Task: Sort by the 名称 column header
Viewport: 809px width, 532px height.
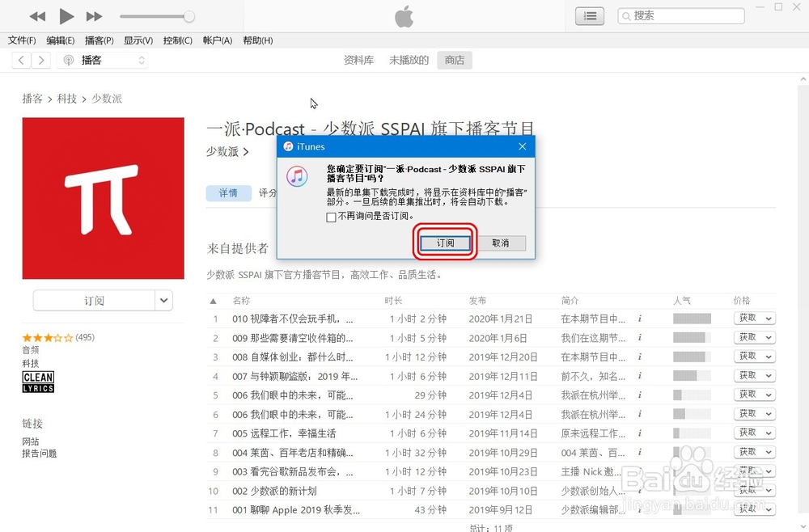Action: click(241, 301)
